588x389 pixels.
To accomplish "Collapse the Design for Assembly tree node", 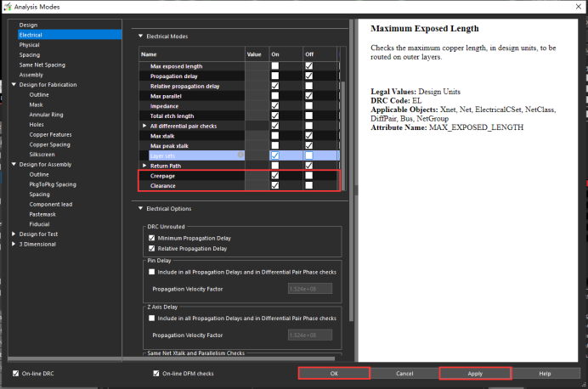I will click(x=14, y=164).
